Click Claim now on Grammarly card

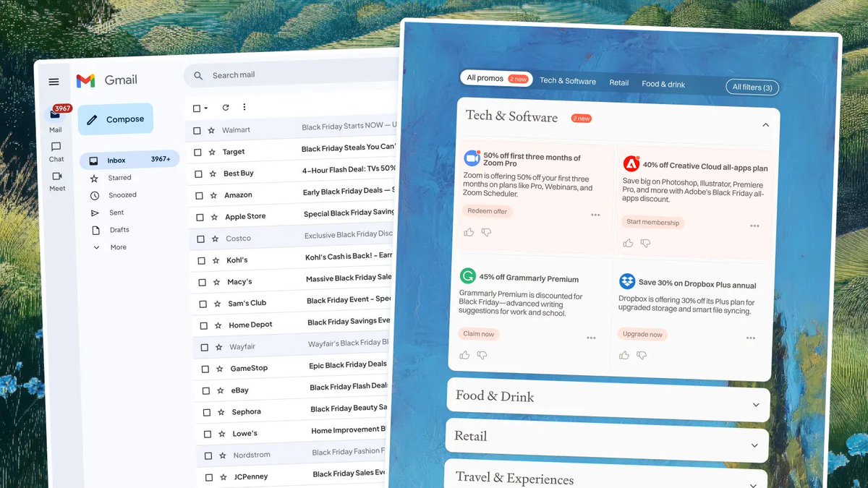[x=479, y=334]
